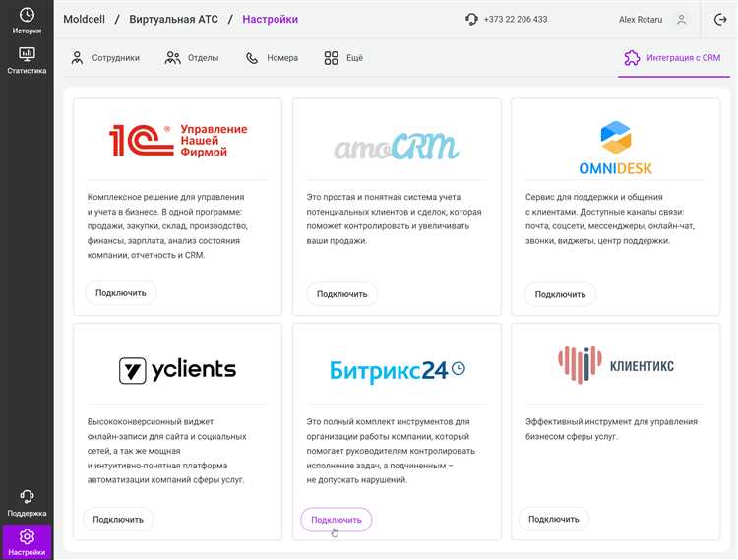Open the Statistics monitor icon

pos(27,54)
